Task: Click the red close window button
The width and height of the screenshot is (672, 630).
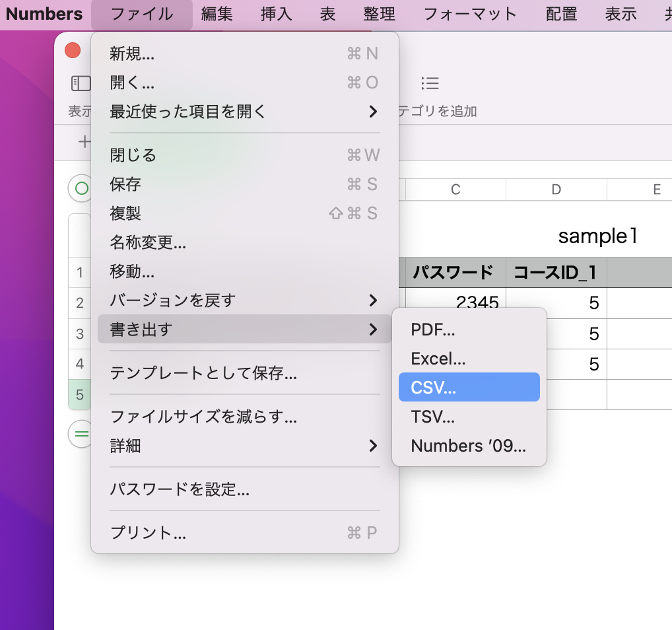Action: (73, 51)
